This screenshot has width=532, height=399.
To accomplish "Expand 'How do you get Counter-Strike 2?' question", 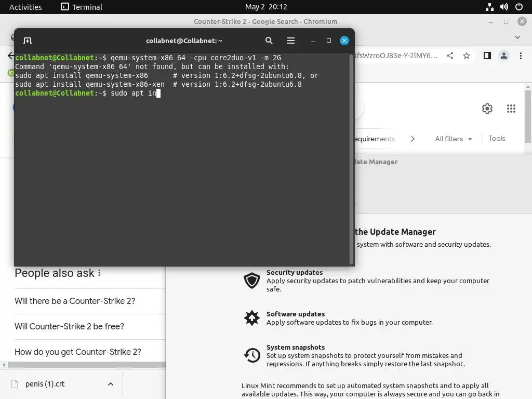I will pos(90,352).
